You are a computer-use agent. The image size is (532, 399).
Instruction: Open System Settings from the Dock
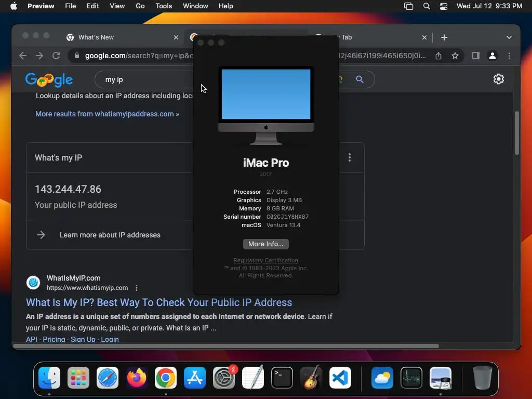pos(224,378)
